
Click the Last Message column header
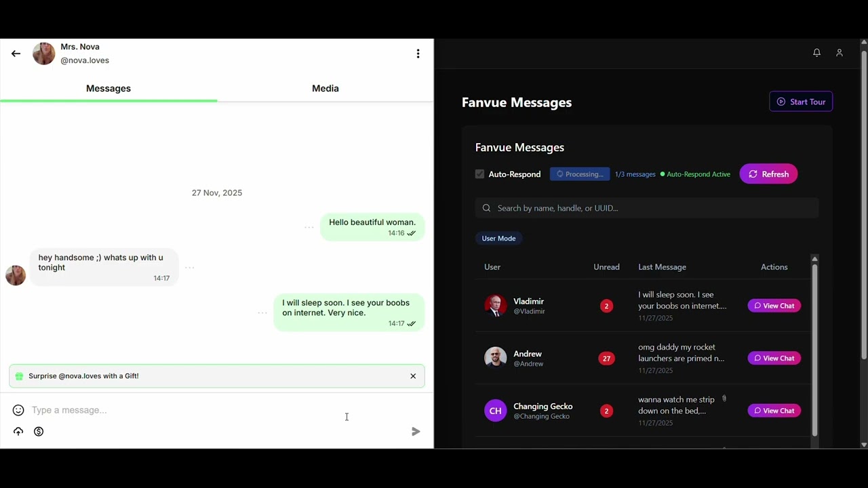pos(662,267)
